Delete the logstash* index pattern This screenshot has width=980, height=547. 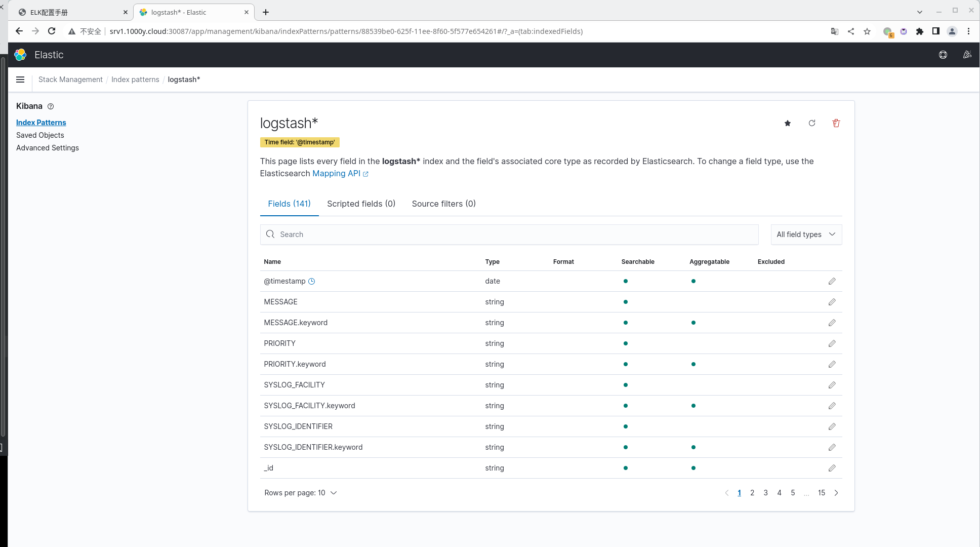[x=836, y=123]
